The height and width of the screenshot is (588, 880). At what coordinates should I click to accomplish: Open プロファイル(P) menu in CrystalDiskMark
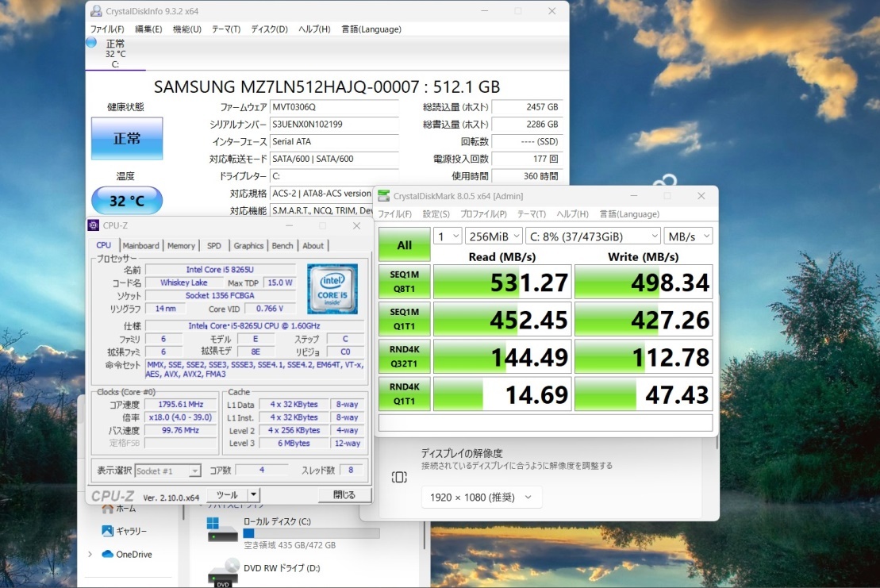(x=483, y=213)
